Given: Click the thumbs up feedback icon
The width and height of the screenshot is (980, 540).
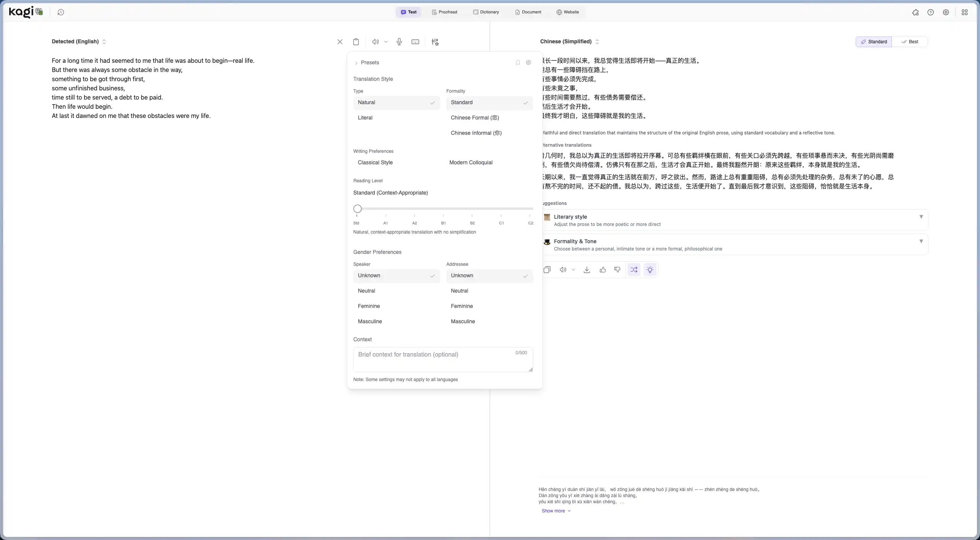Looking at the screenshot, I should (x=603, y=270).
